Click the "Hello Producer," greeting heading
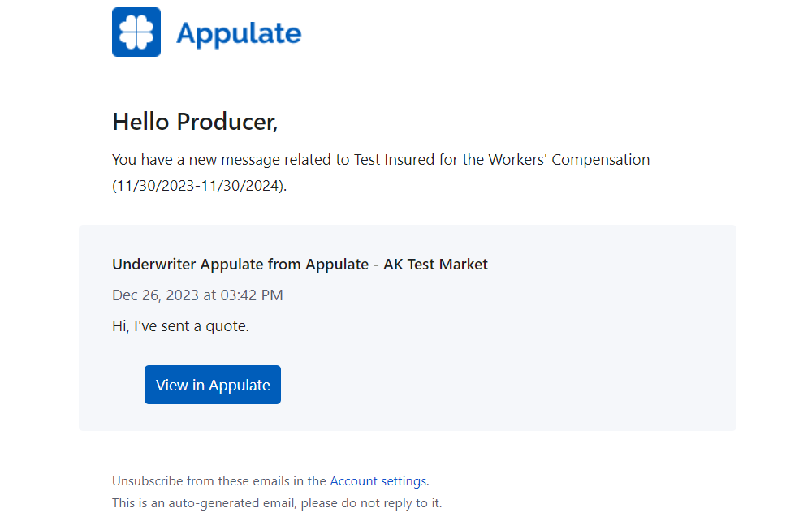 pos(195,122)
